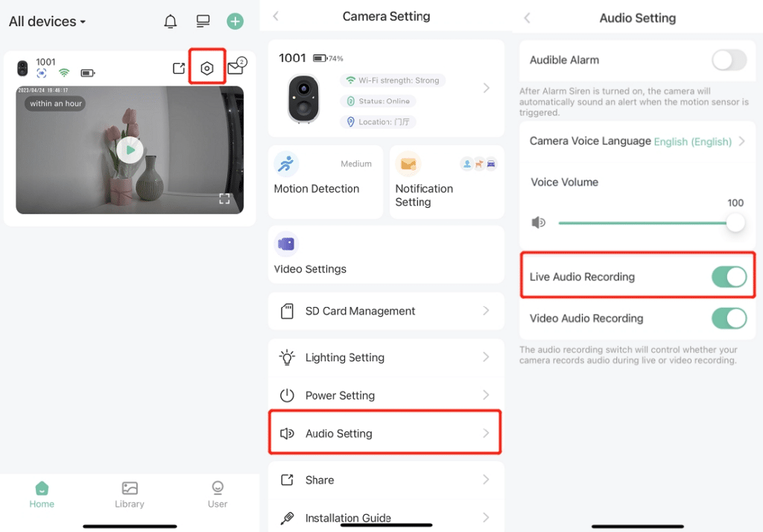Switch to the User tab

tap(218, 495)
